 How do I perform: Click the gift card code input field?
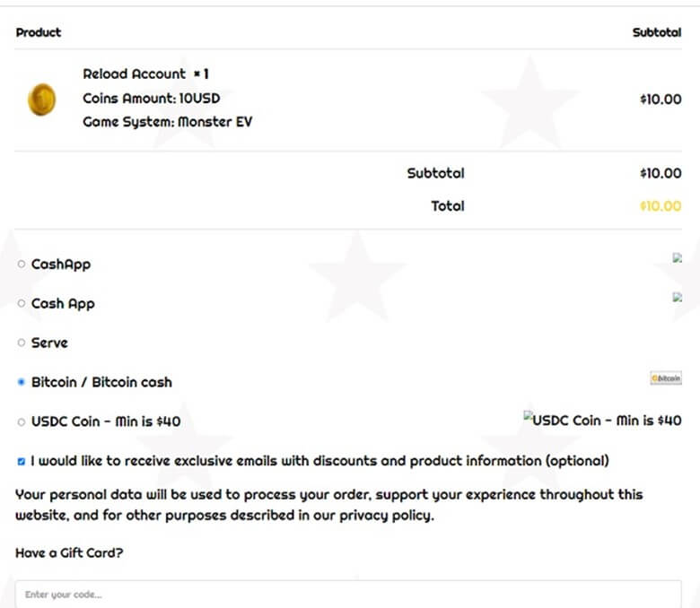[x=348, y=595]
